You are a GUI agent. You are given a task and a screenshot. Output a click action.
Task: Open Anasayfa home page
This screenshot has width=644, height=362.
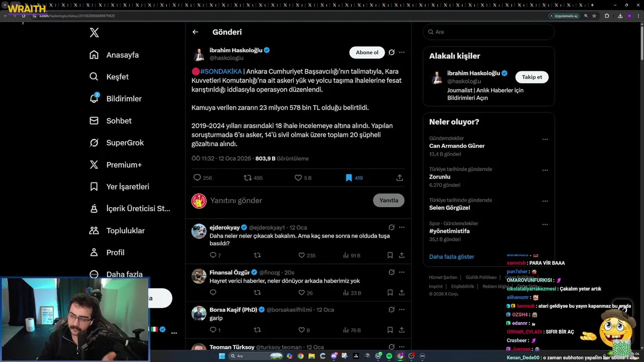[114, 55]
